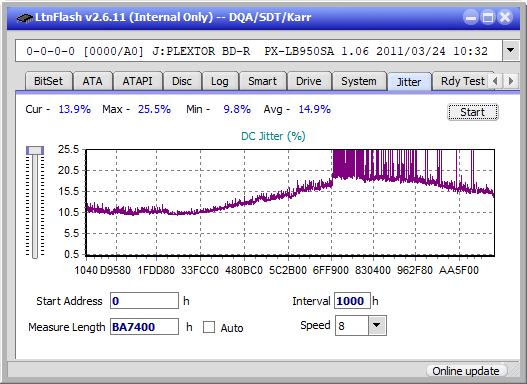Expand the drive selection dropdown

pyautogui.click(x=511, y=51)
